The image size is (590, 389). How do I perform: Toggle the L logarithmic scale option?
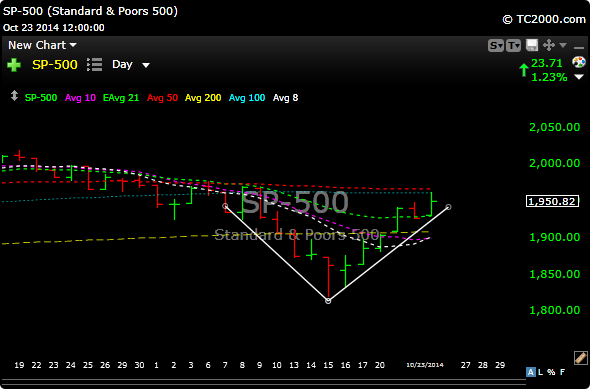[x=540, y=372]
